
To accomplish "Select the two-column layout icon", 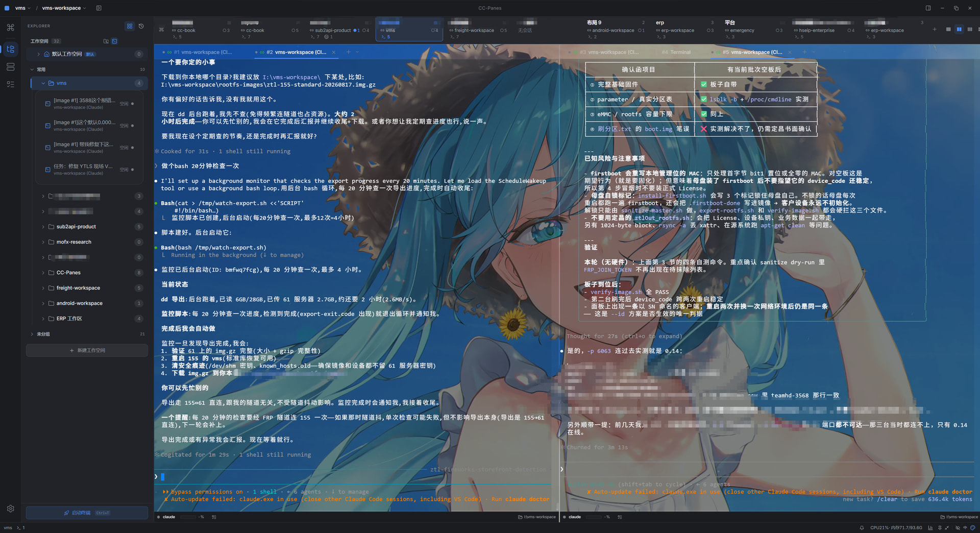I will (959, 30).
